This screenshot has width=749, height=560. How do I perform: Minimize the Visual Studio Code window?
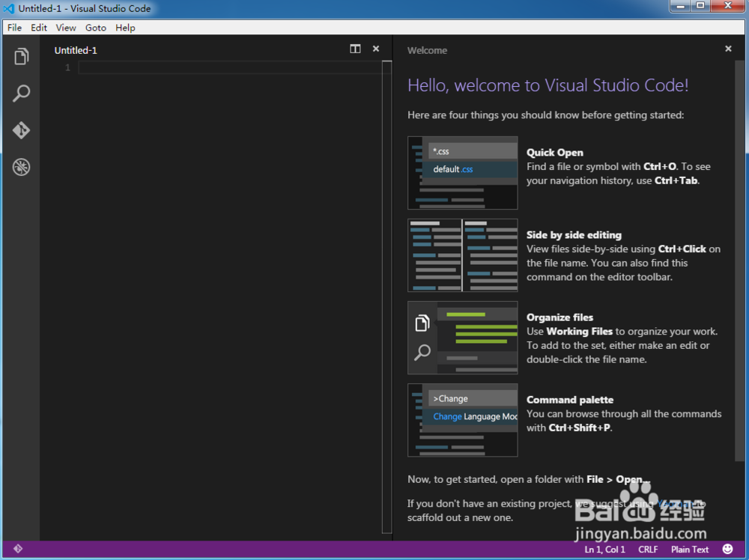(681, 6)
